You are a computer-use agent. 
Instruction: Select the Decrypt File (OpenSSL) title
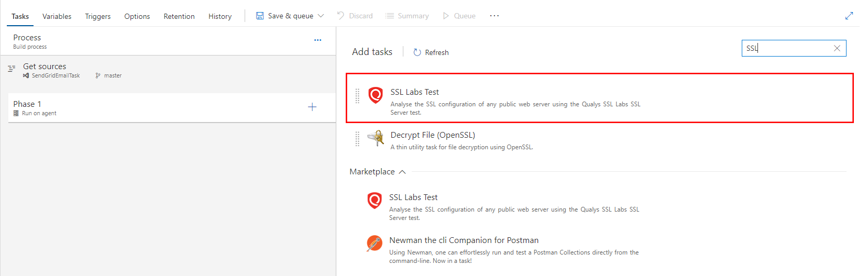click(x=433, y=135)
